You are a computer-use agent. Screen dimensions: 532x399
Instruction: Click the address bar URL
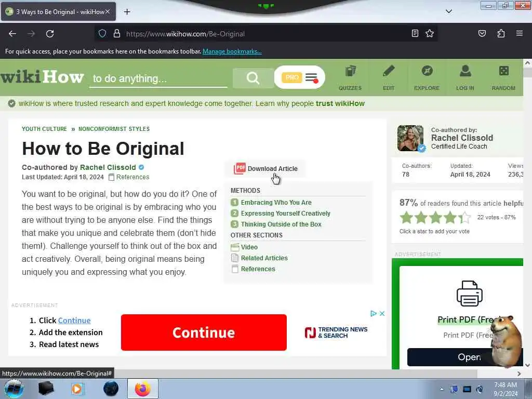pos(185,34)
